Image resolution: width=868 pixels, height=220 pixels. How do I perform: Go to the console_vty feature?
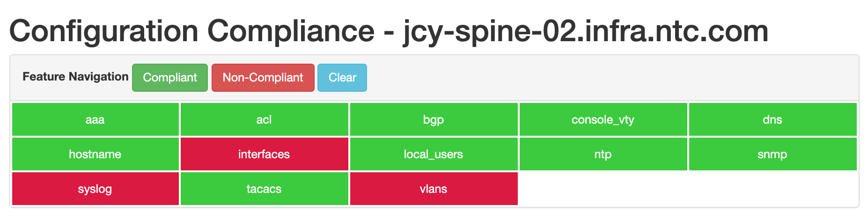pos(603,119)
